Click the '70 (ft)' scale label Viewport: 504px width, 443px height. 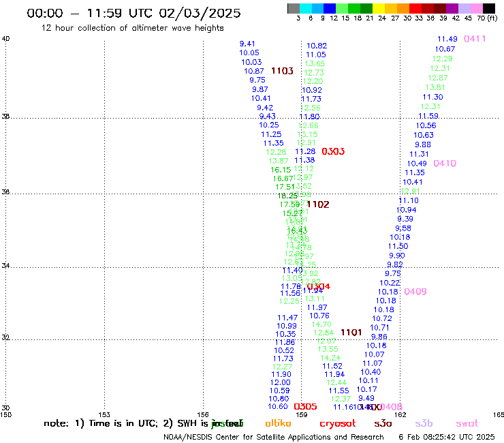pos(487,18)
